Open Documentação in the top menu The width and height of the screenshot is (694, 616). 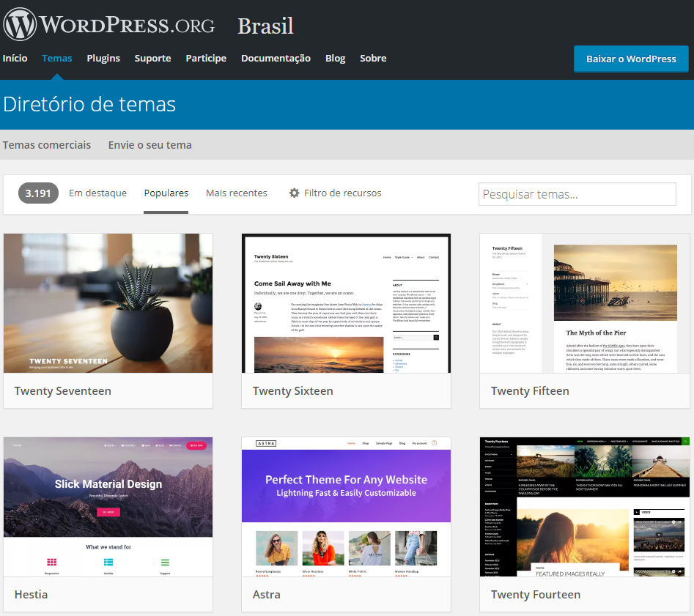pos(276,59)
